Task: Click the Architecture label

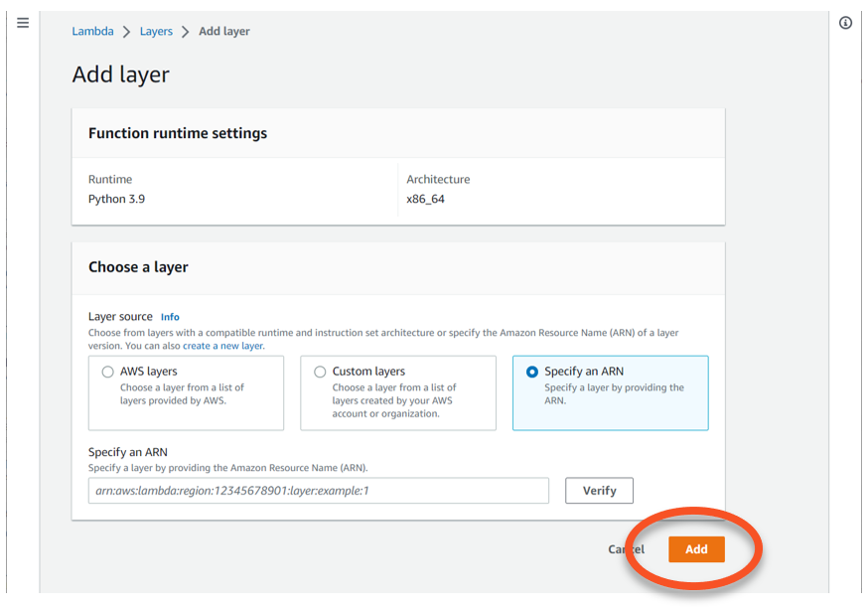Action: (438, 180)
